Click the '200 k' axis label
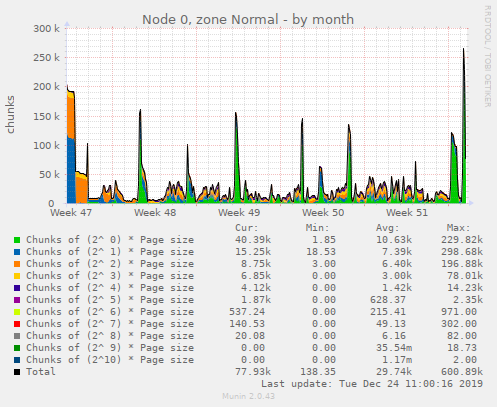The image size is (497, 407). (x=46, y=87)
